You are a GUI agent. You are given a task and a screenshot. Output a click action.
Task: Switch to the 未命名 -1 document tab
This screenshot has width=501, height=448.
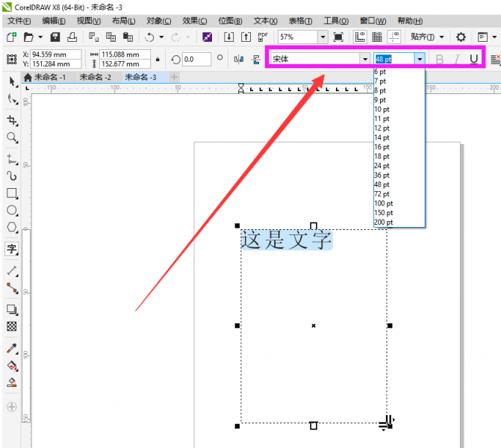tap(49, 77)
